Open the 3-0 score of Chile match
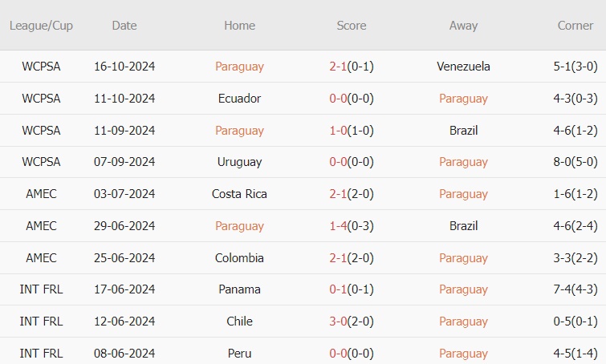Screen dimensions: 606x364 pyautogui.click(x=338, y=322)
